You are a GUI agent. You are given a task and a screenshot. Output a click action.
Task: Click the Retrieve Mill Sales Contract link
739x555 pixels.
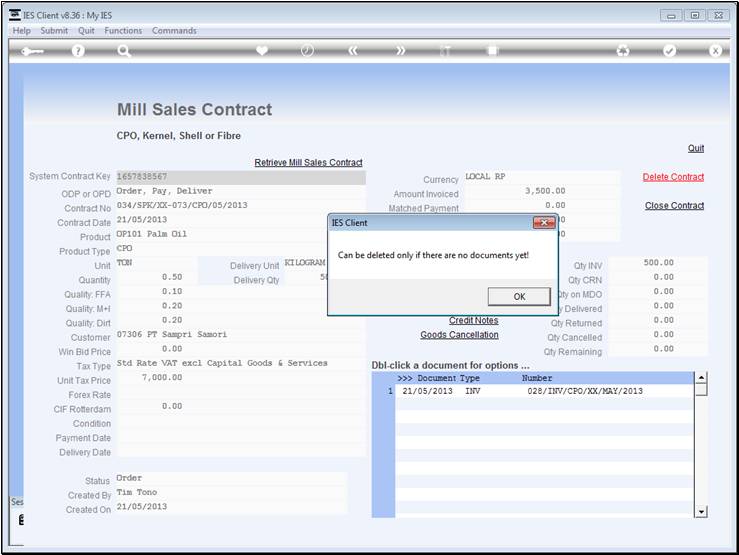pos(308,163)
